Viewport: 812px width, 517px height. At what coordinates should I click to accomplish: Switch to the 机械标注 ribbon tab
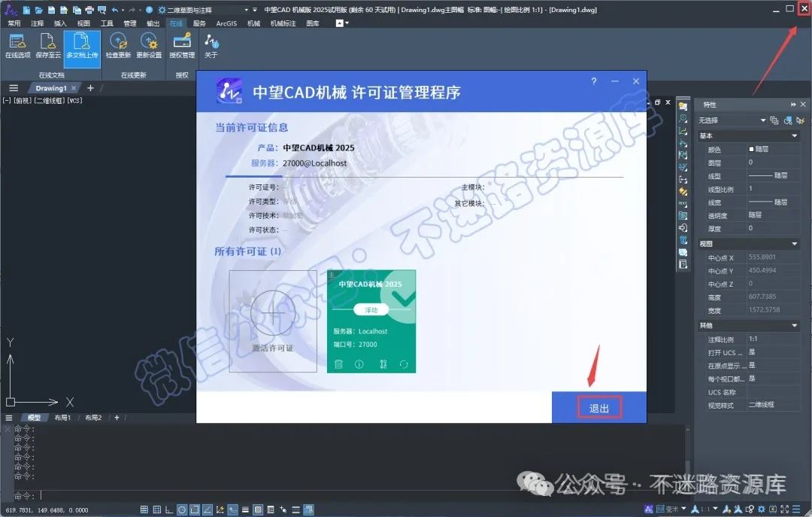pyautogui.click(x=283, y=23)
